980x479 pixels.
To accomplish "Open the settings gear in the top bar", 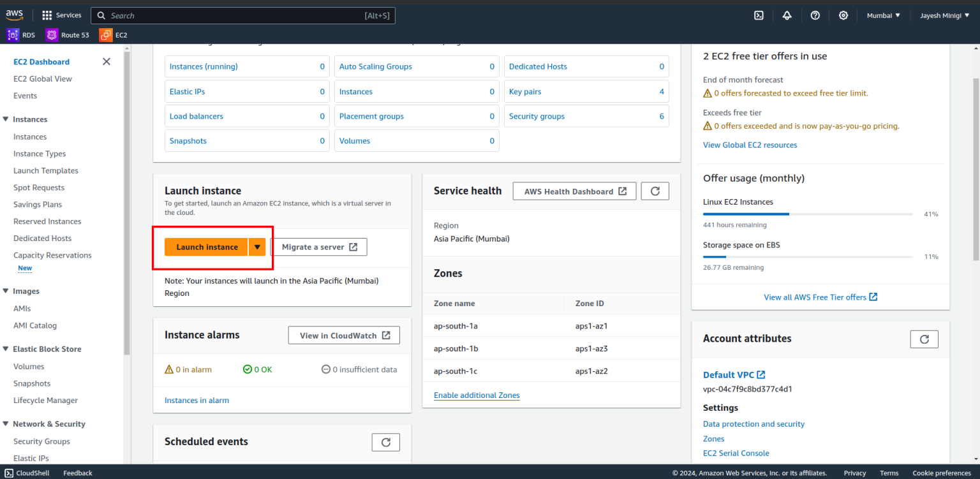I will point(843,15).
